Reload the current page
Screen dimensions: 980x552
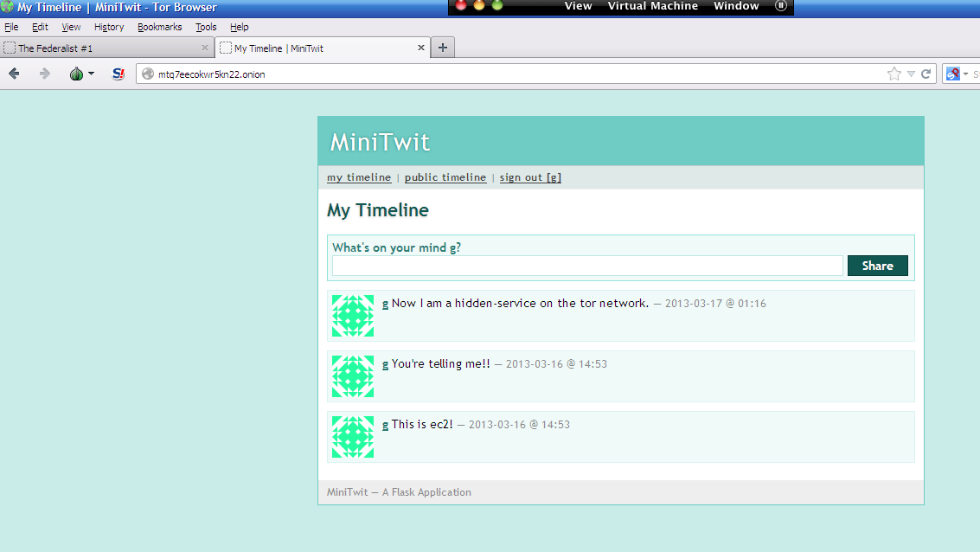[x=926, y=74]
